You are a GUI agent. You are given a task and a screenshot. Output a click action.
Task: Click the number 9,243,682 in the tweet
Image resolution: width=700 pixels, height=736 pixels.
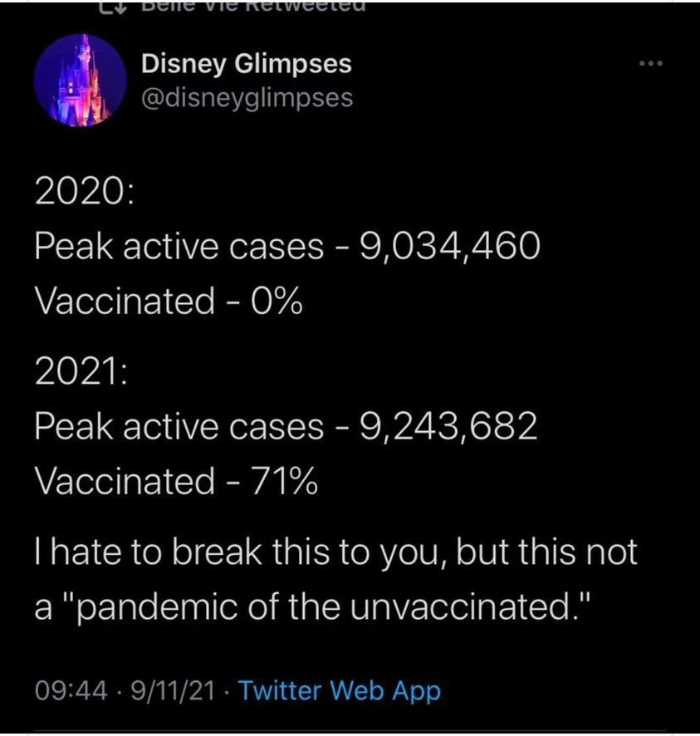(x=448, y=426)
